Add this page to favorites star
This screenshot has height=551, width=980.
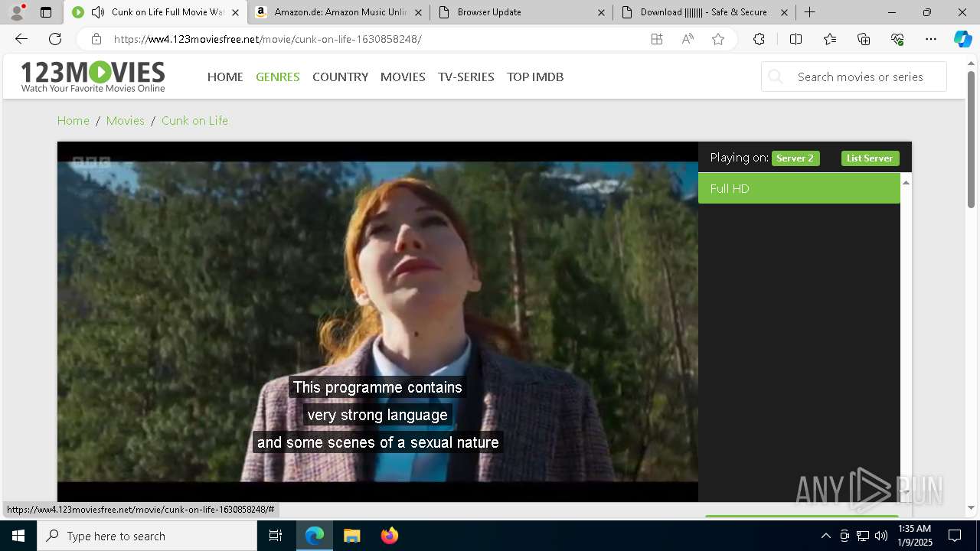pyautogui.click(x=718, y=39)
